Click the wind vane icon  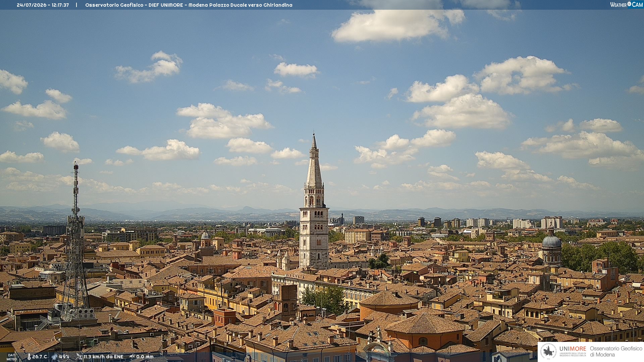pyautogui.click(x=79, y=357)
